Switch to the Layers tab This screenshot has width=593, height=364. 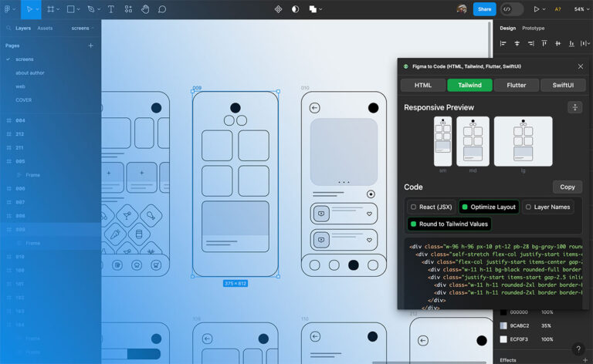pos(23,28)
